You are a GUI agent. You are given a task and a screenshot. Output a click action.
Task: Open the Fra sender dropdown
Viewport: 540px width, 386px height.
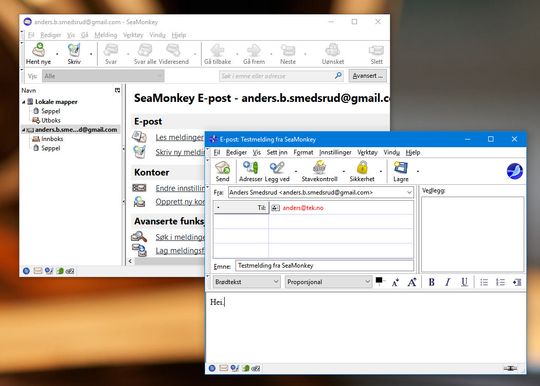[321, 192]
